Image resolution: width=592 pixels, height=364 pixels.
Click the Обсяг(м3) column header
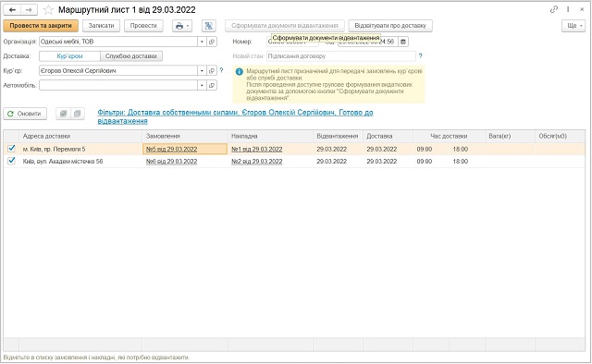(560, 136)
